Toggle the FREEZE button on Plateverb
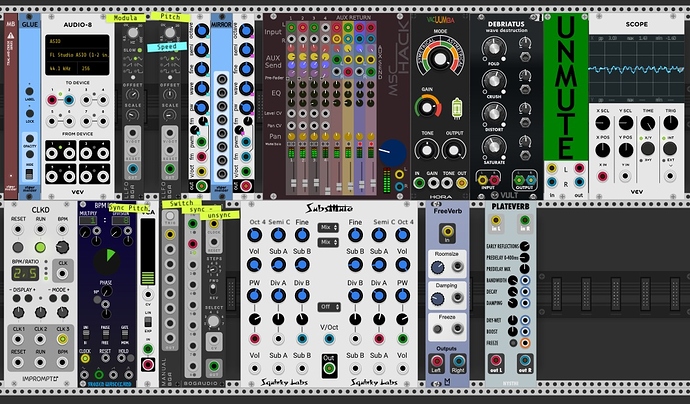Screen dimensions: 690x404 (x=513, y=343)
